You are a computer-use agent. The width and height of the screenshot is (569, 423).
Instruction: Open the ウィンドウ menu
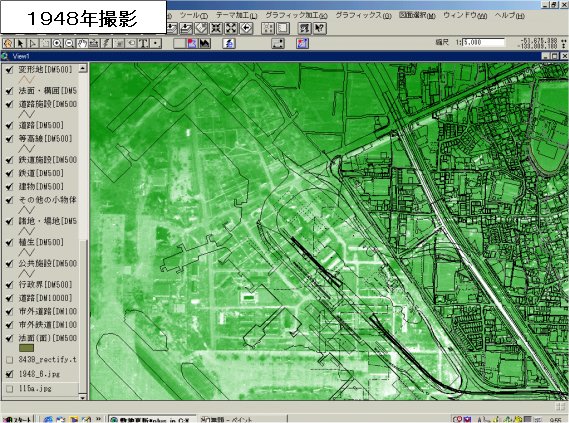pyautogui.click(x=465, y=16)
